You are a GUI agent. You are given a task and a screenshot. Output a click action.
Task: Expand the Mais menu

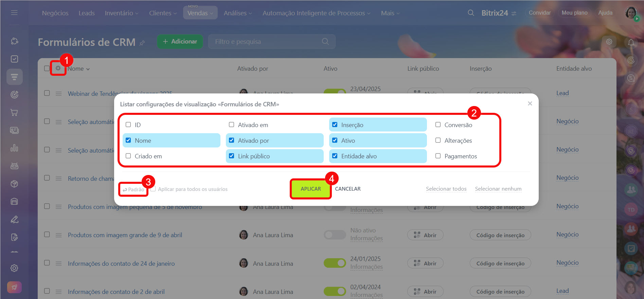point(390,13)
